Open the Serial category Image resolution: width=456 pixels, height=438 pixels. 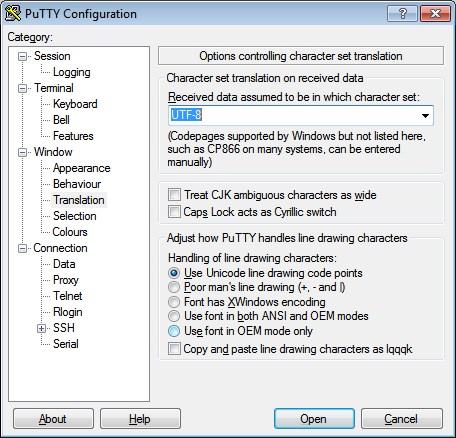pos(66,344)
